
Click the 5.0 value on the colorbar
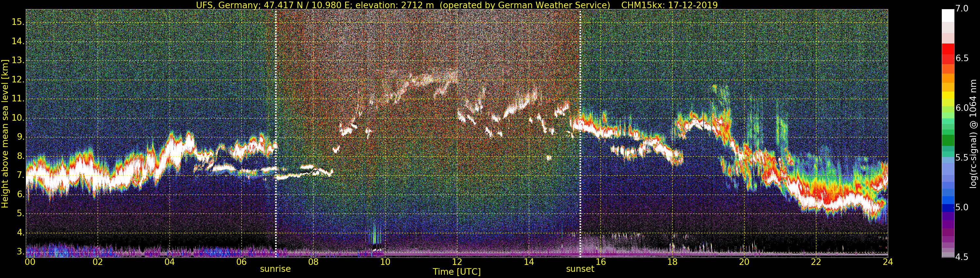click(x=962, y=207)
